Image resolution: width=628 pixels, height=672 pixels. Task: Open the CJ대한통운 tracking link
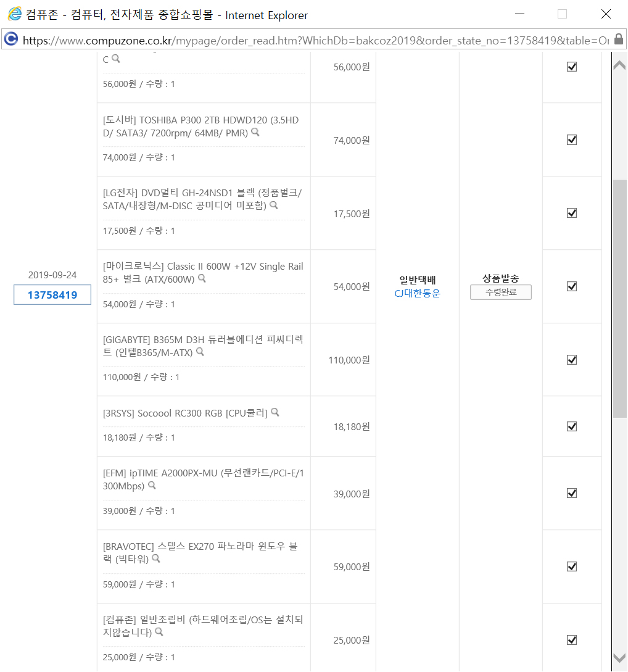(x=417, y=293)
